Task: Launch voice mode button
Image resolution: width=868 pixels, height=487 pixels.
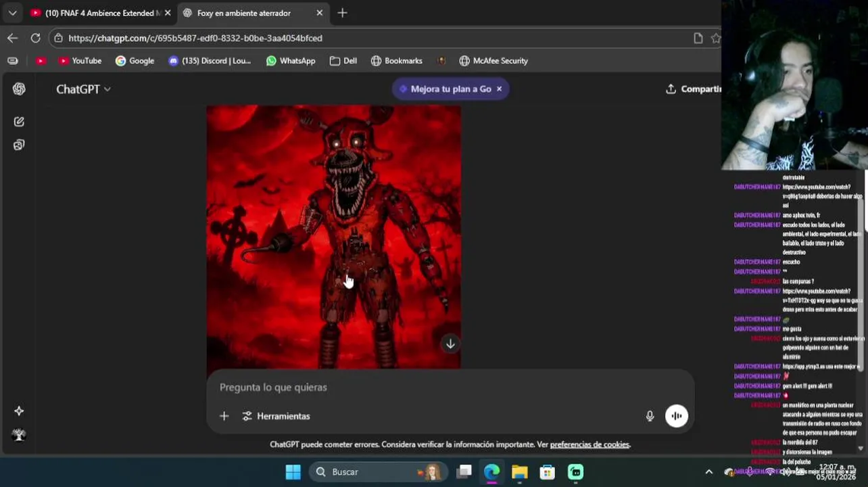Action: point(677,416)
